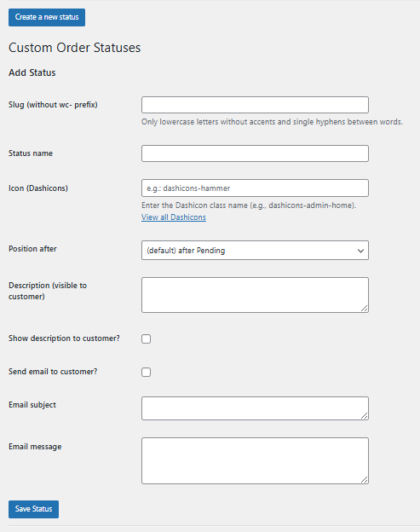Save the status with Save Status button
The width and height of the screenshot is (420, 532).
tap(33, 509)
